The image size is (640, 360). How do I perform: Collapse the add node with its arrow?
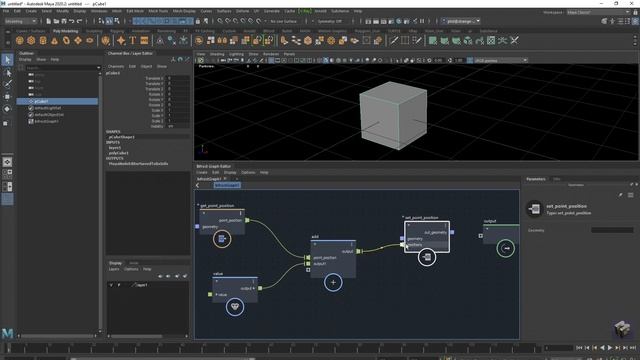pos(315,244)
